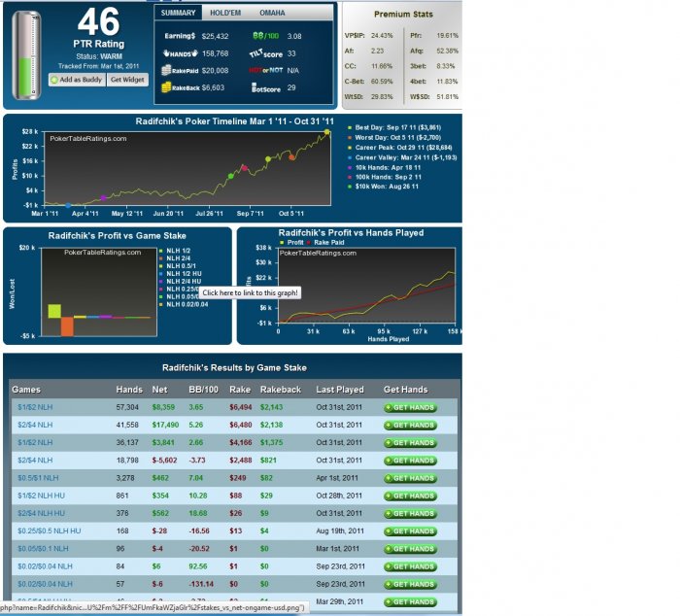Image resolution: width=680 pixels, height=616 pixels.
Task: Click the Add as Buddy button
Action: (x=77, y=80)
